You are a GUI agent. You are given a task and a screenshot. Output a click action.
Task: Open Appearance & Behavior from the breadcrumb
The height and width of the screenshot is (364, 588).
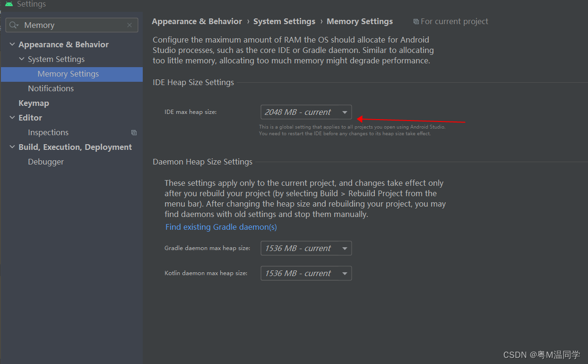point(197,21)
